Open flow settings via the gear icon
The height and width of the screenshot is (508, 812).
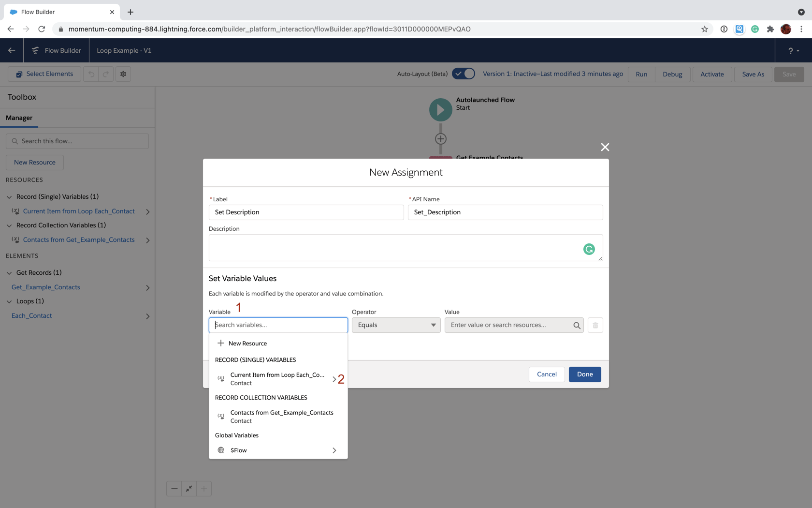[x=123, y=74]
